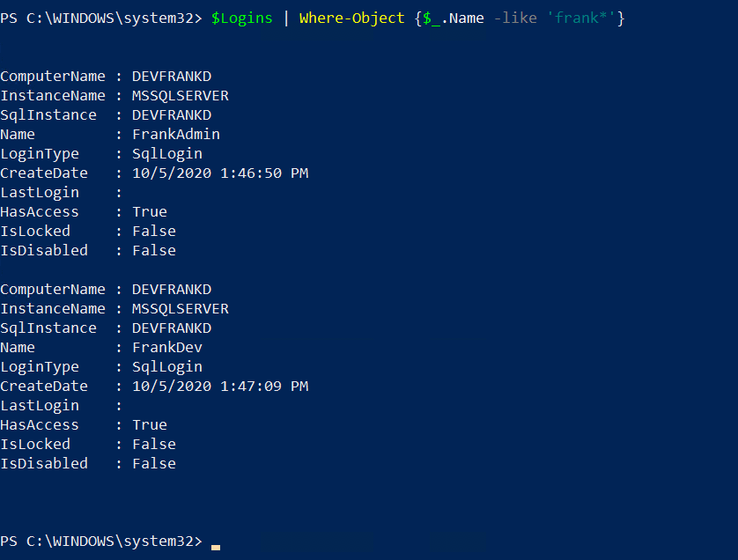Click the blinking cursor at bottom prompt
The image size is (738, 560).
216,547
